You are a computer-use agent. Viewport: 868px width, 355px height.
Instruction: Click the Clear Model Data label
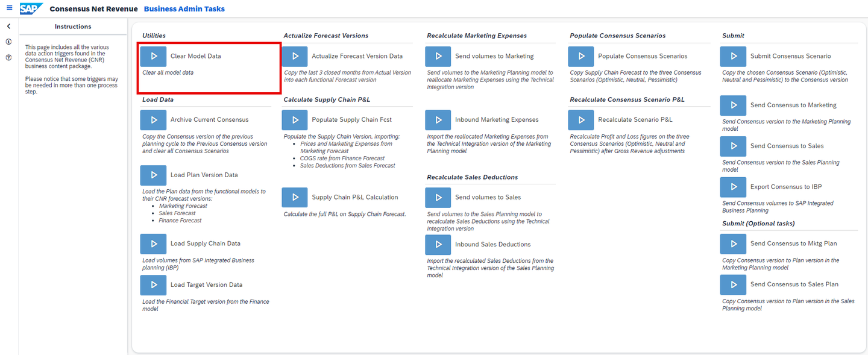(x=196, y=56)
